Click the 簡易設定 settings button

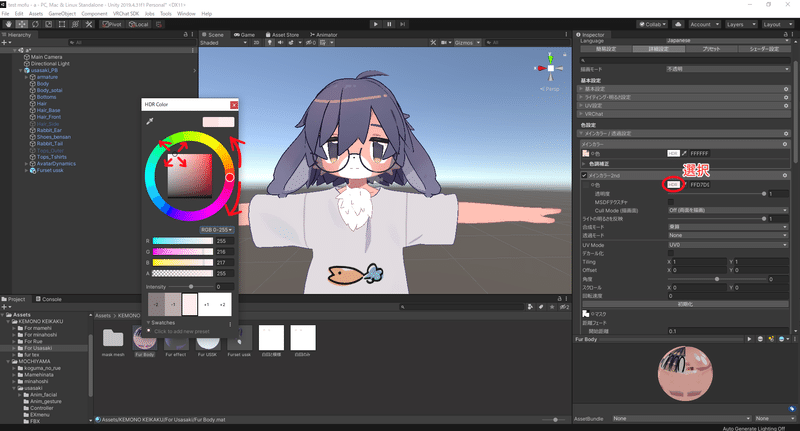click(x=606, y=49)
